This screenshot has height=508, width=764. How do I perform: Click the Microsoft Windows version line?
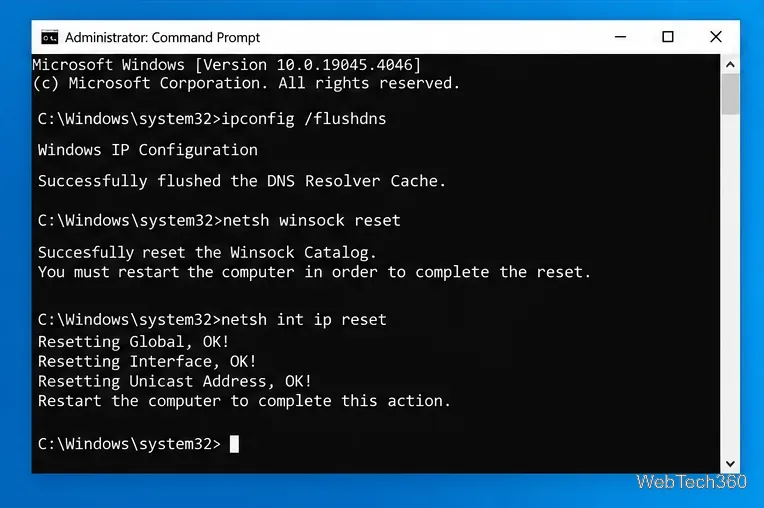pyautogui.click(x=227, y=65)
